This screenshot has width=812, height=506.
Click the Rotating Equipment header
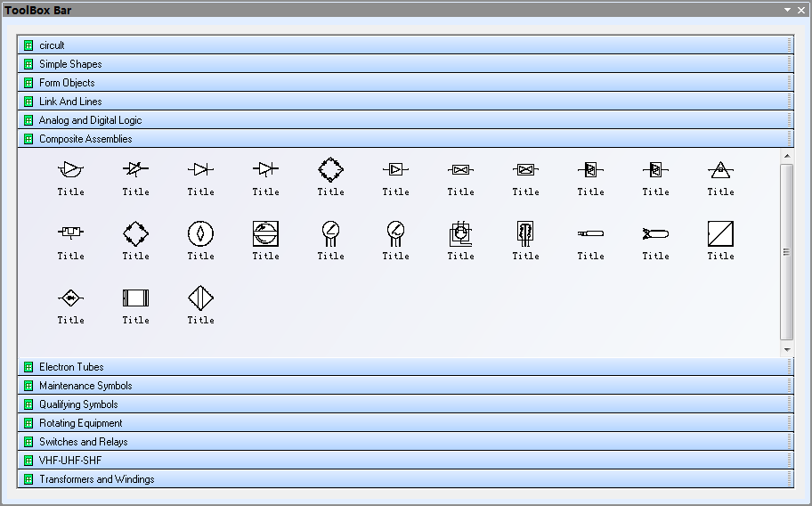click(x=80, y=423)
